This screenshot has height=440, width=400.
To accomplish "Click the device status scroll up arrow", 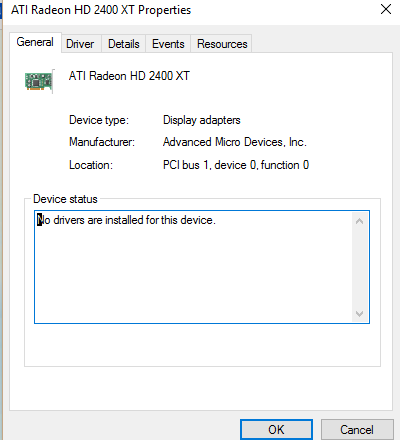I will 359,221.
